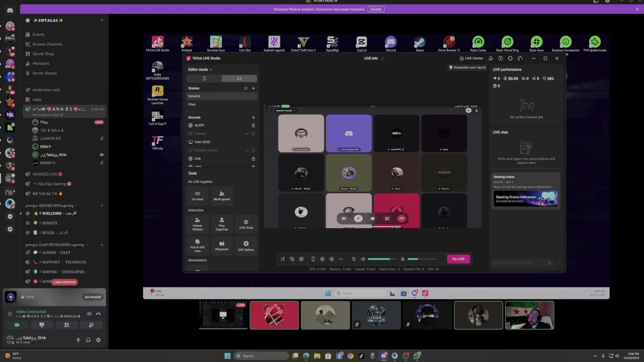The height and width of the screenshot is (362, 644).
Task: Open audio mixer settings icon in Studio toolbar
Action: click(353, 259)
